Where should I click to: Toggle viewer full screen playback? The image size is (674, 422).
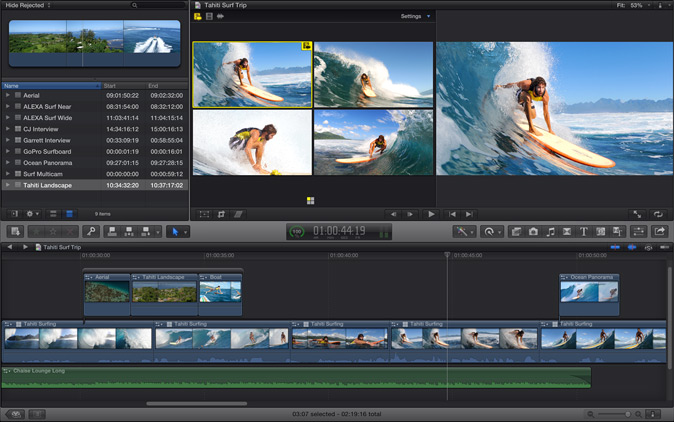[637, 214]
